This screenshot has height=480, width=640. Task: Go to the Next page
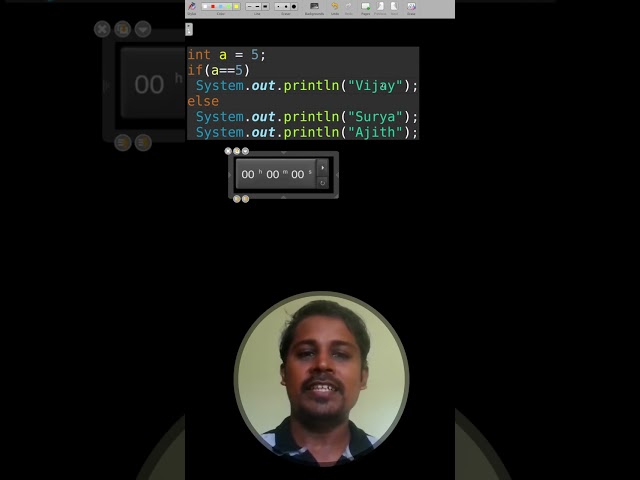click(394, 6)
